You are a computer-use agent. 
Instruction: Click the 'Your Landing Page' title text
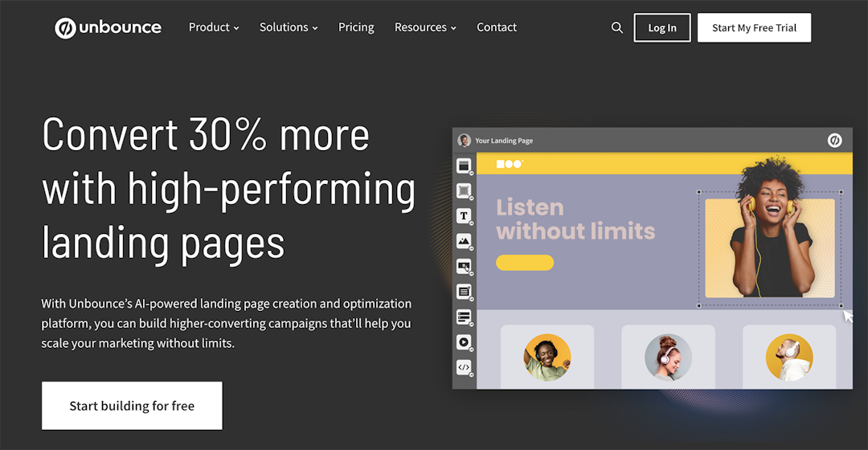coord(504,141)
